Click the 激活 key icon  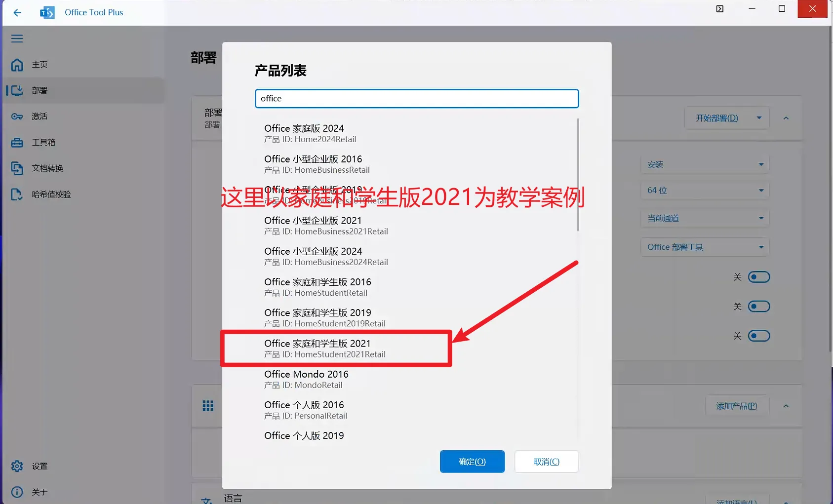click(17, 116)
